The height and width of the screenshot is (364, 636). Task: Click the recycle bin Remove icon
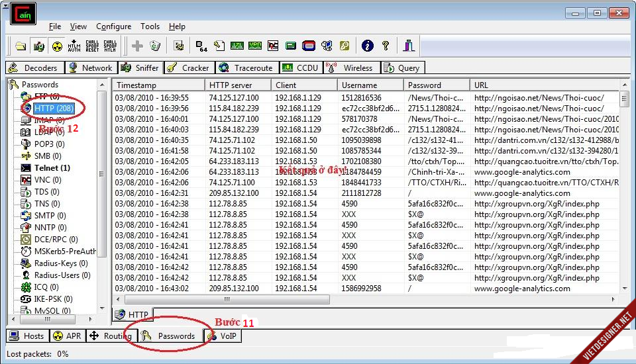click(x=155, y=46)
